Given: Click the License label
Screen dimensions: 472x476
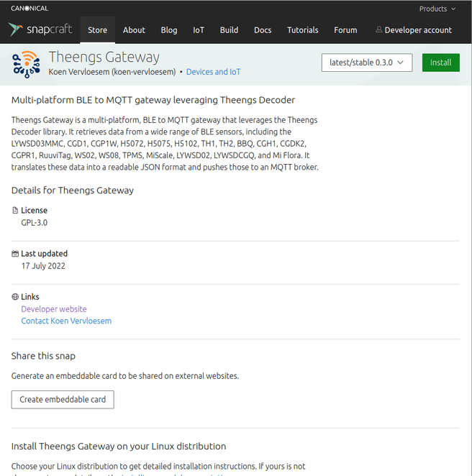Looking at the screenshot, I should [x=34, y=211].
